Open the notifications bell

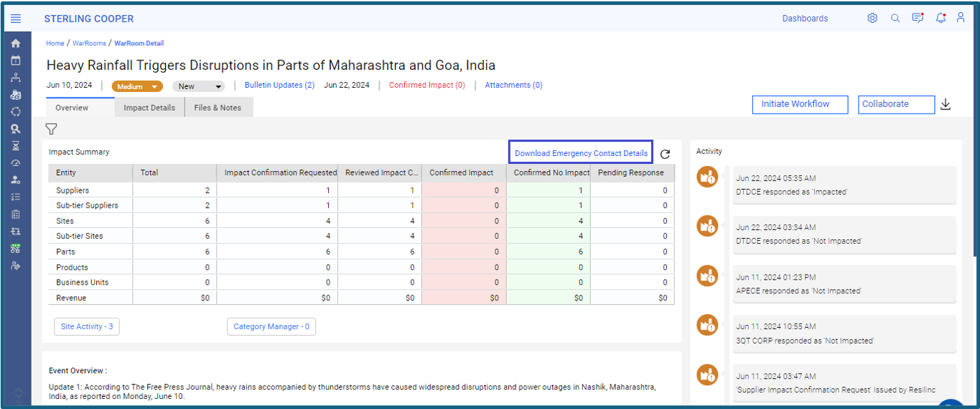tap(941, 18)
